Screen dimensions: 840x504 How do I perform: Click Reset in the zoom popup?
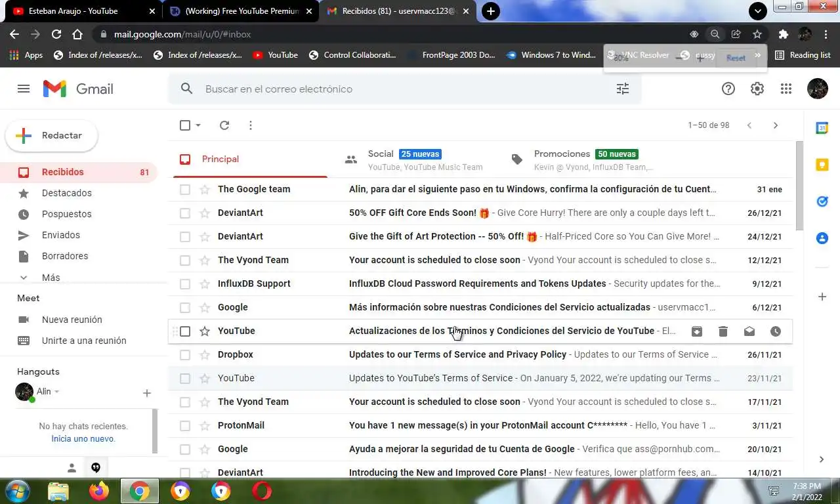(736, 58)
